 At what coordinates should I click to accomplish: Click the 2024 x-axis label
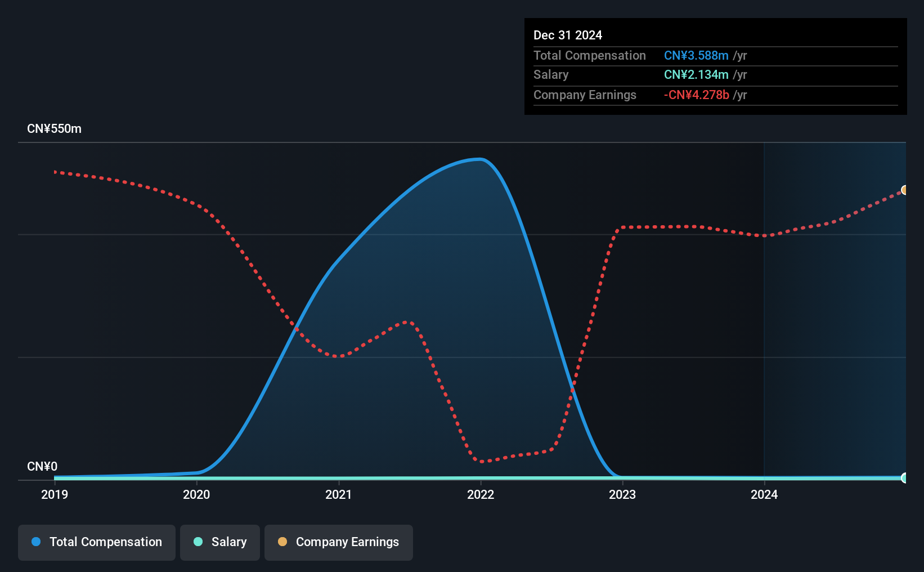pyautogui.click(x=764, y=494)
